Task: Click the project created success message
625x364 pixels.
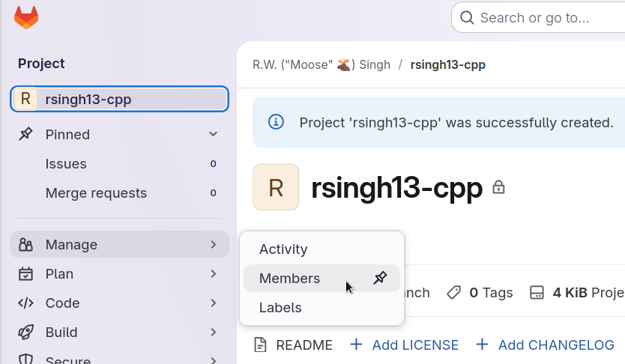Action: pos(456,122)
